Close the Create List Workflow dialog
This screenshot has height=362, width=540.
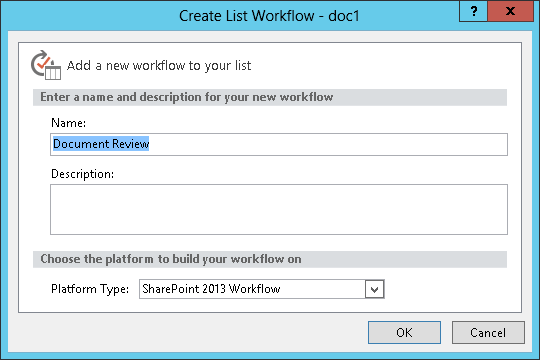[510, 11]
